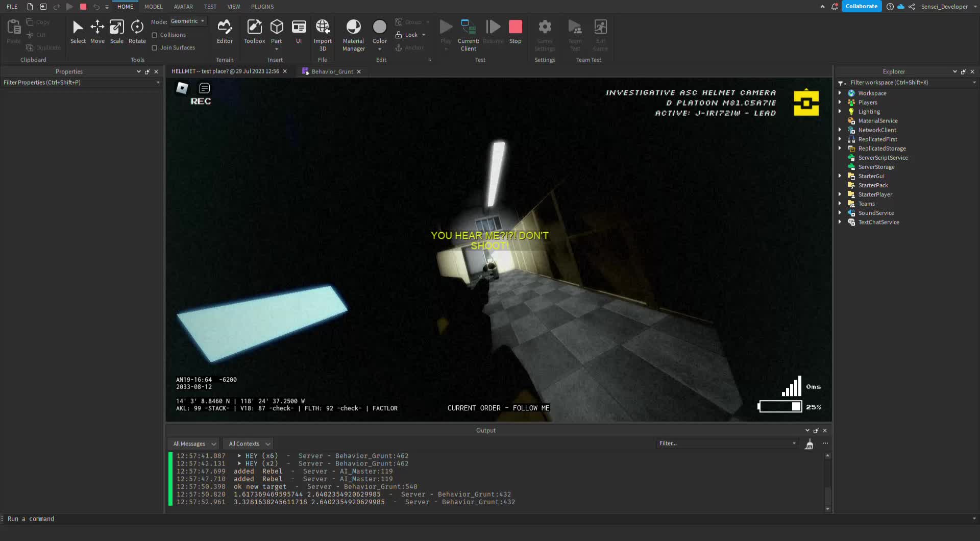Stop the running test in ribbon
The width and height of the screenshot is (980, 541).
click(x=516, y=32)
